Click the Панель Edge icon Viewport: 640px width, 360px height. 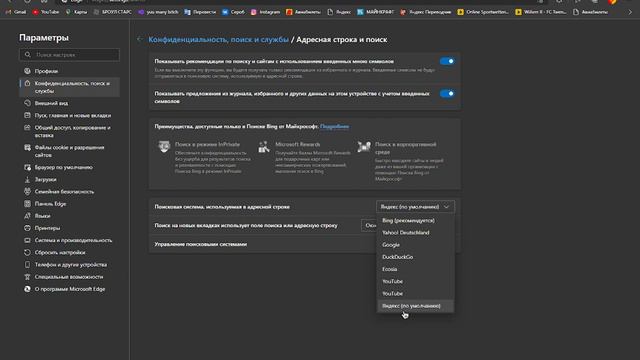coord(27,204)
